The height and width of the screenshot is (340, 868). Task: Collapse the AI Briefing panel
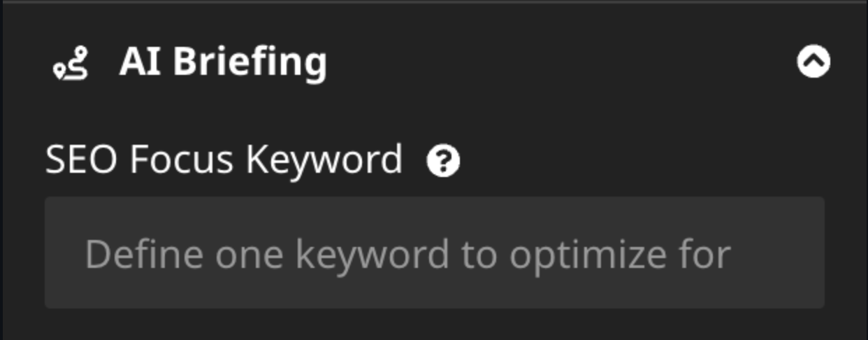813,62
